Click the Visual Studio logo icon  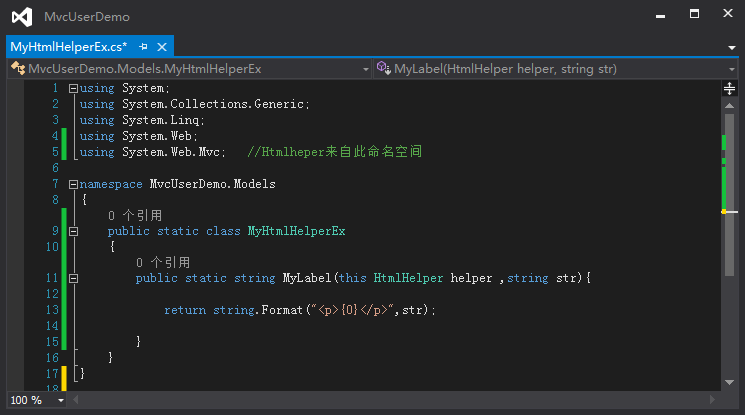click(22, 17)
